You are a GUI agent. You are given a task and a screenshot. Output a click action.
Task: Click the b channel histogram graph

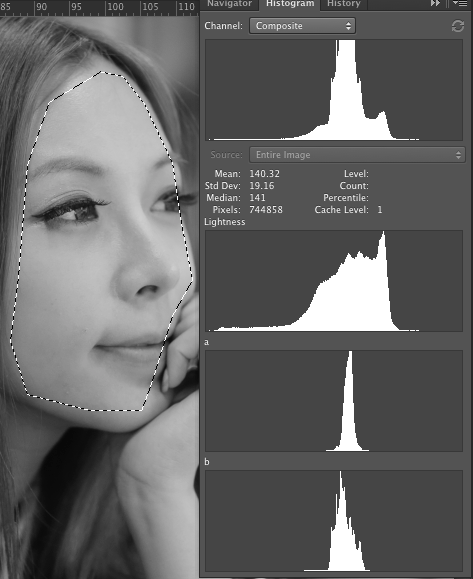coord(334,521)
